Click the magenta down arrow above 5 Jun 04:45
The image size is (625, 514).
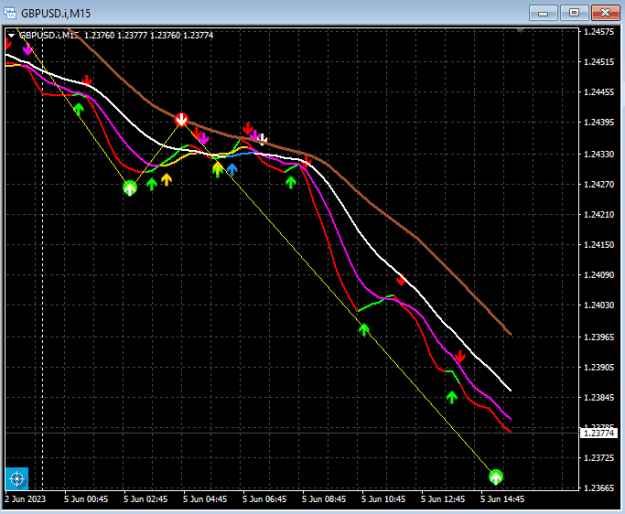click(204, 139)
